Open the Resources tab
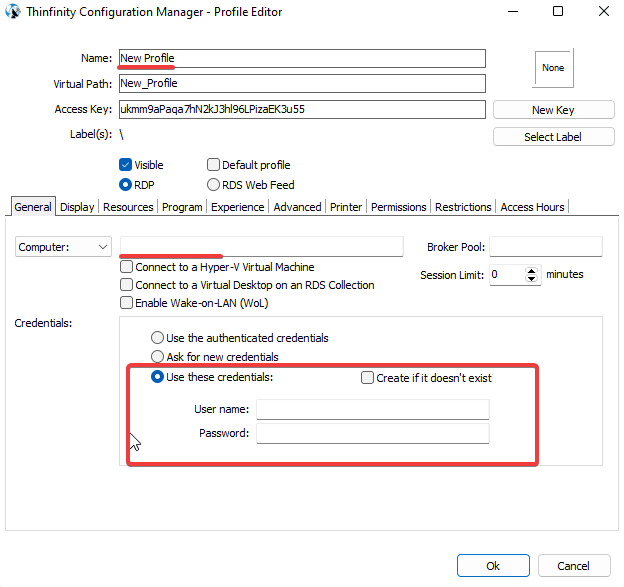Screen dimensions: 624x587 128,207
